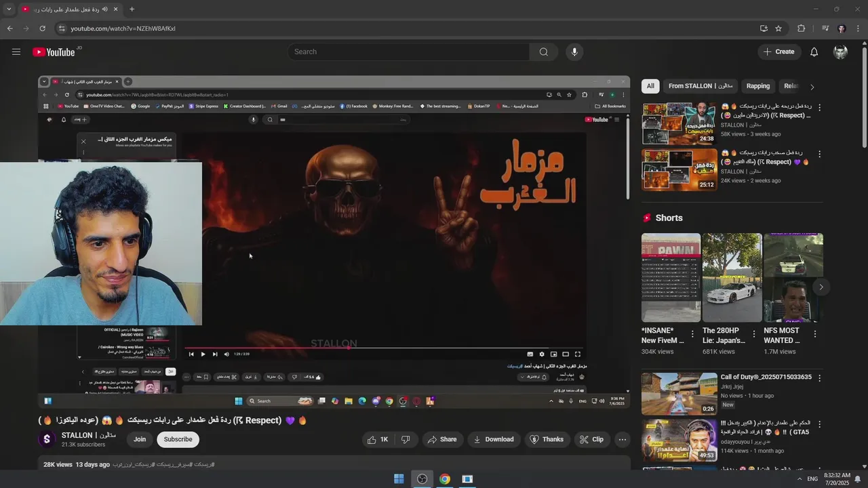Image resolution: width=868 pixels, height=488 pixels.
Task: Open the Call of Duty video title
Action: [x=766, y=377]
